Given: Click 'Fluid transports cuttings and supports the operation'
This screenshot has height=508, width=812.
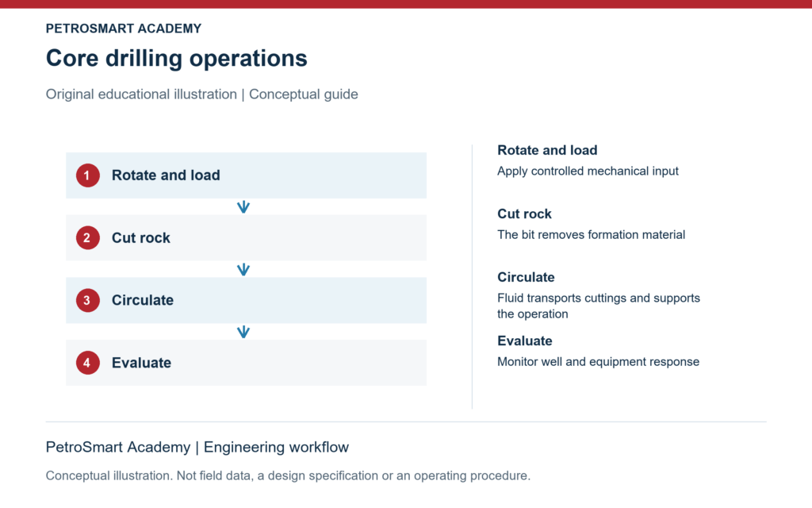Looking at the screenshot, I should [599, 306].
